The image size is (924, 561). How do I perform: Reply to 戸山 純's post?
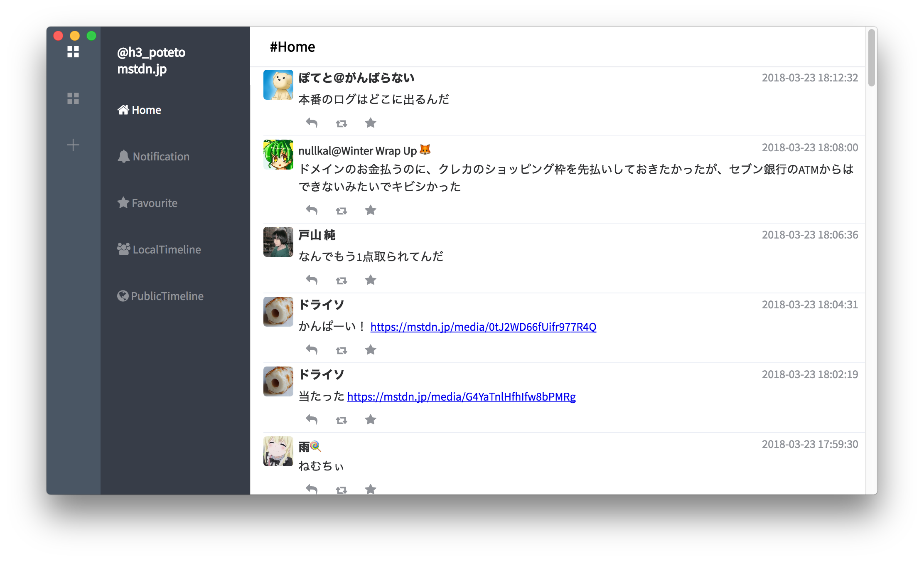(x=312, y=280)
